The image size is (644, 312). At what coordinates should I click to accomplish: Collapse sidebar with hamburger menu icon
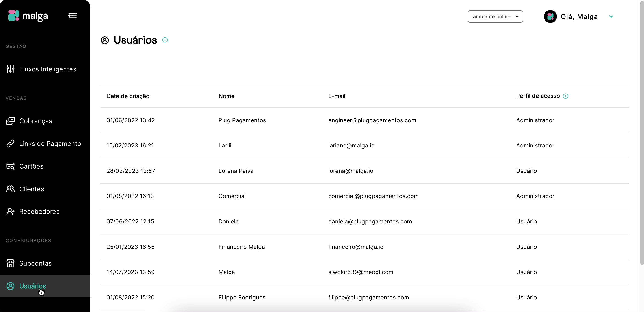72,16
